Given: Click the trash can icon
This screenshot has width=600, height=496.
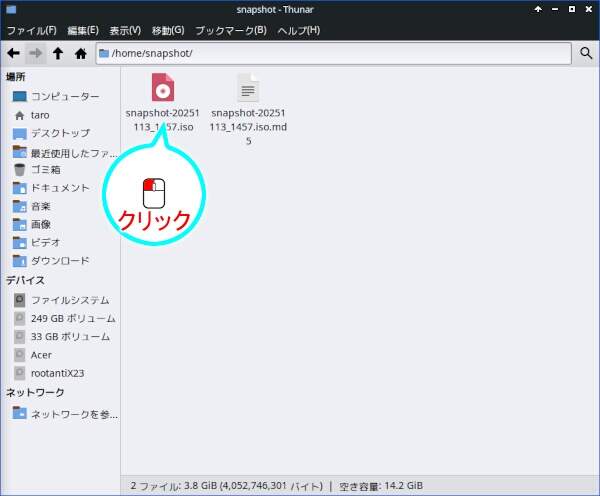Looking at the screenshot, I should pyautogui.click(x=20, y=170).
